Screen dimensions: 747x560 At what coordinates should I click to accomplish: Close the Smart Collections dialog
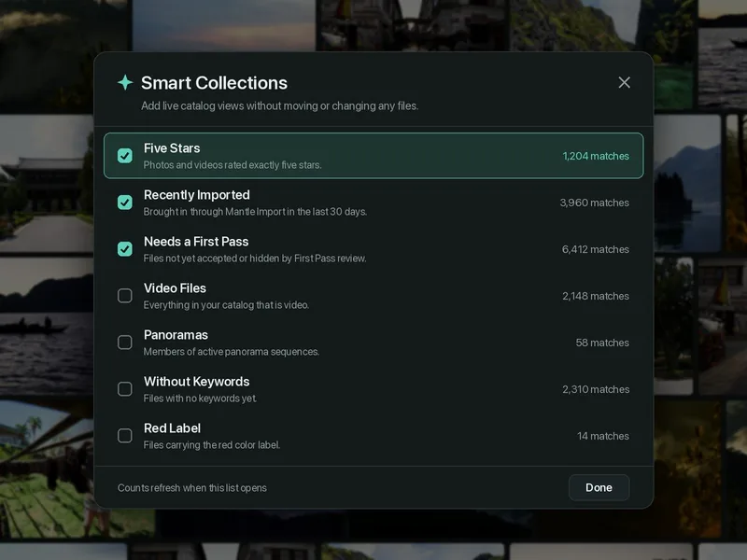pyautogui.click(x=624, y=82)
